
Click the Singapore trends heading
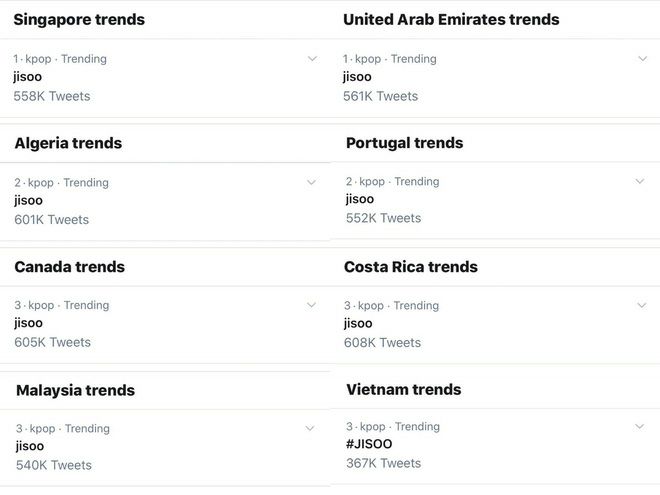pyautogui.click(x=79, y=20)
